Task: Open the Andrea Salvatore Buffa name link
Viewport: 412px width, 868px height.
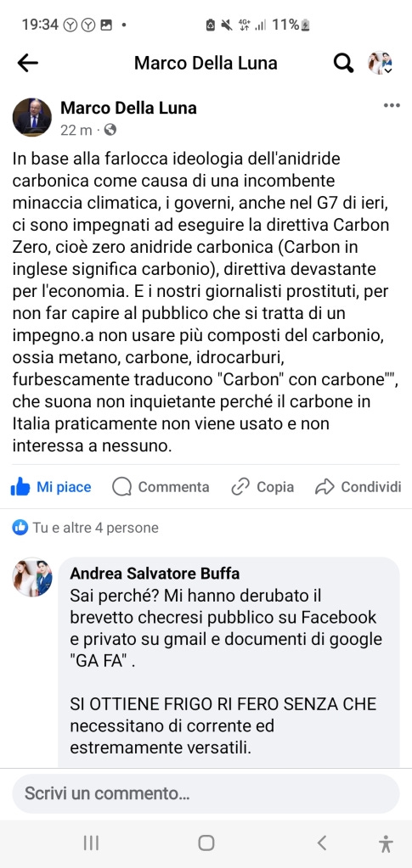Action: (155, 573)
